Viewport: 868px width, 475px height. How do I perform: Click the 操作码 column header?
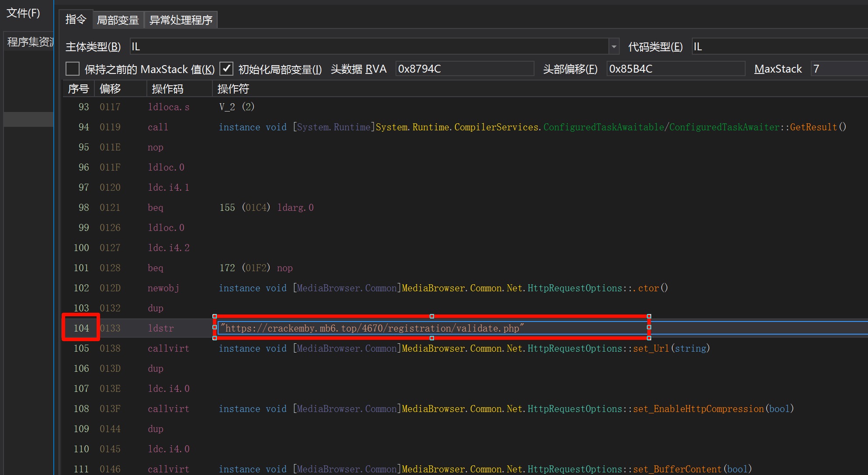pos(167,89)
